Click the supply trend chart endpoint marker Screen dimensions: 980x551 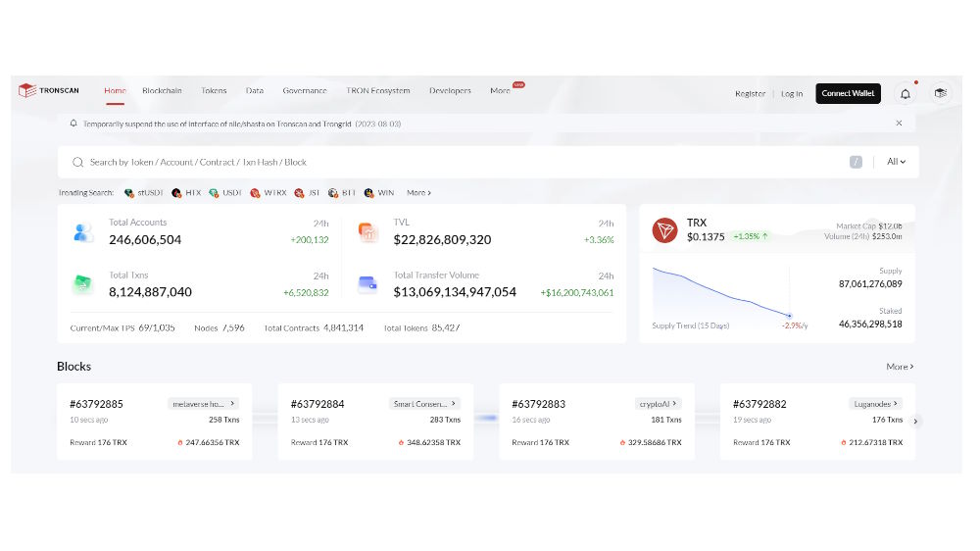789,316
